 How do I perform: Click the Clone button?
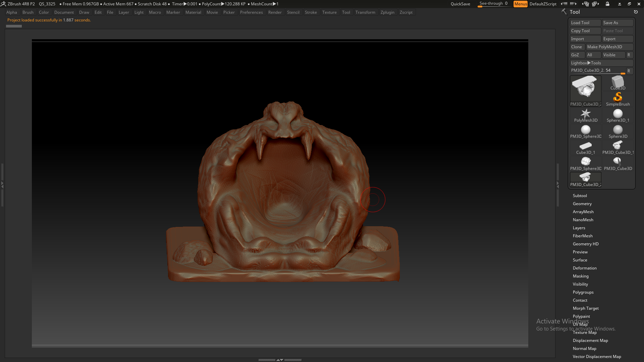pos(577,47)
